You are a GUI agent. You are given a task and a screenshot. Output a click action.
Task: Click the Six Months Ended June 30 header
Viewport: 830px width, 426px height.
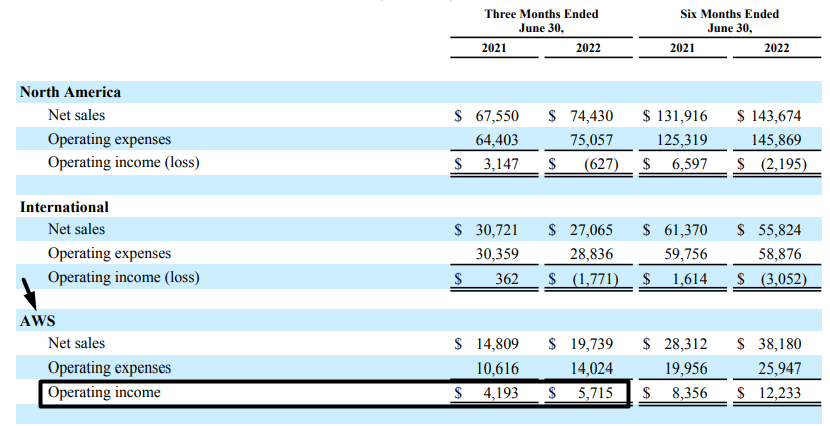728,21
